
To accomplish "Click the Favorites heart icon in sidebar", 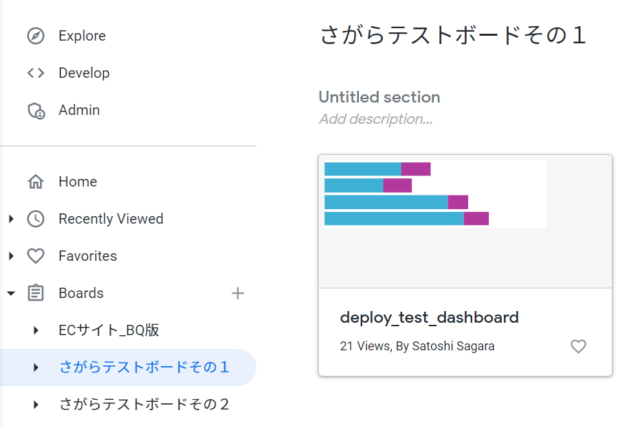I will point(36,256).
